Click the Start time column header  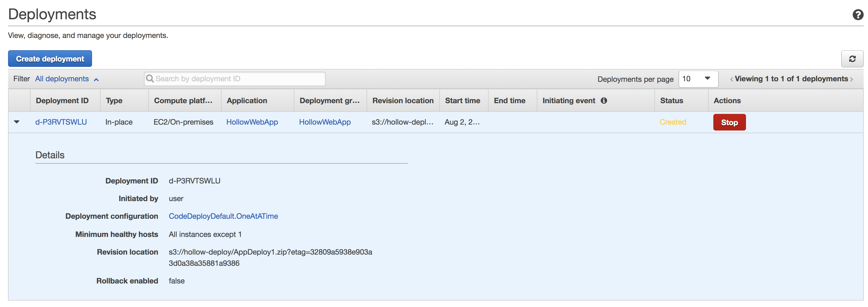(462, 100)
